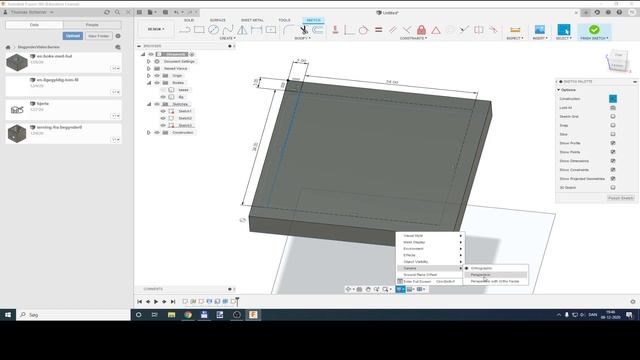Toggle the Slice checkbox in Sketch Palette
This screenshot has height=360, width=640.
coord(613,134)
